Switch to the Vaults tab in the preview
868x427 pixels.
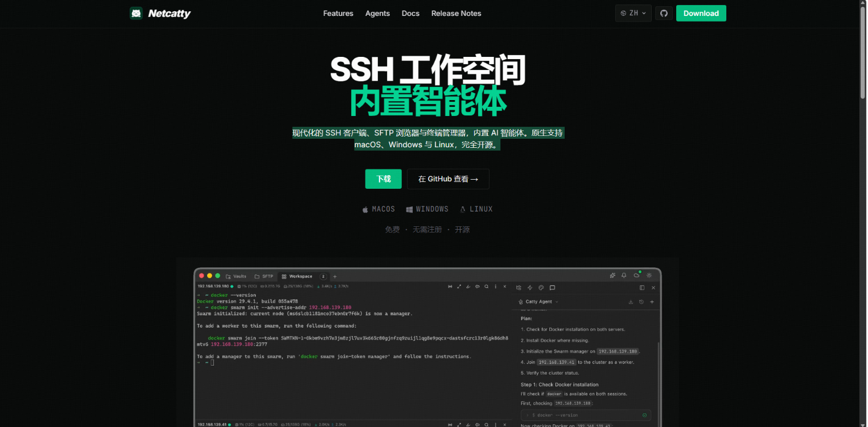(236, 276)
